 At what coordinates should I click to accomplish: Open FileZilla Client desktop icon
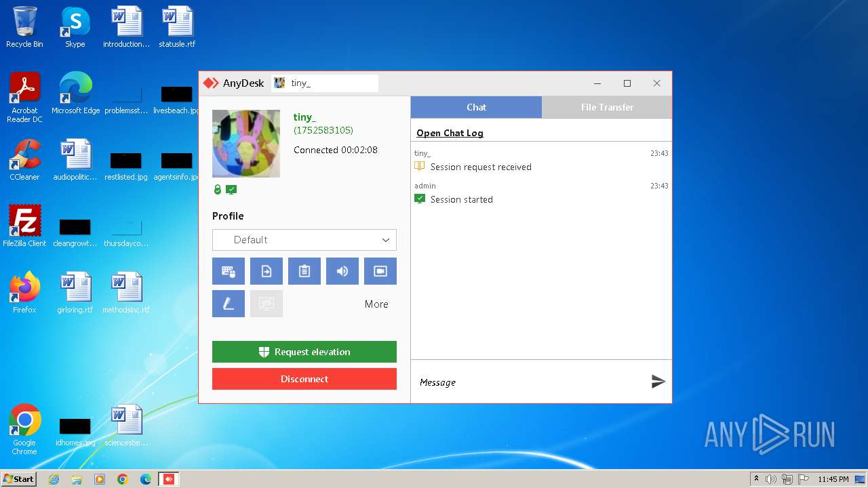tap(24, 226)
